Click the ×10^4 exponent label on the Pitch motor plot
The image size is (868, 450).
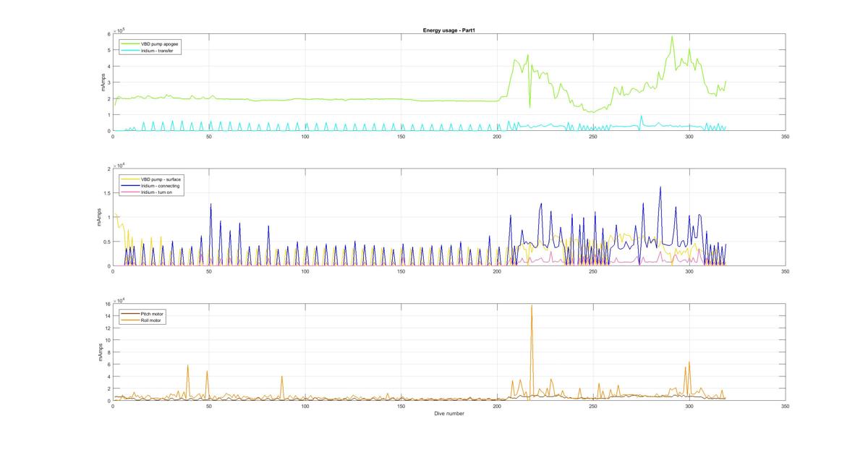[119, 300]
